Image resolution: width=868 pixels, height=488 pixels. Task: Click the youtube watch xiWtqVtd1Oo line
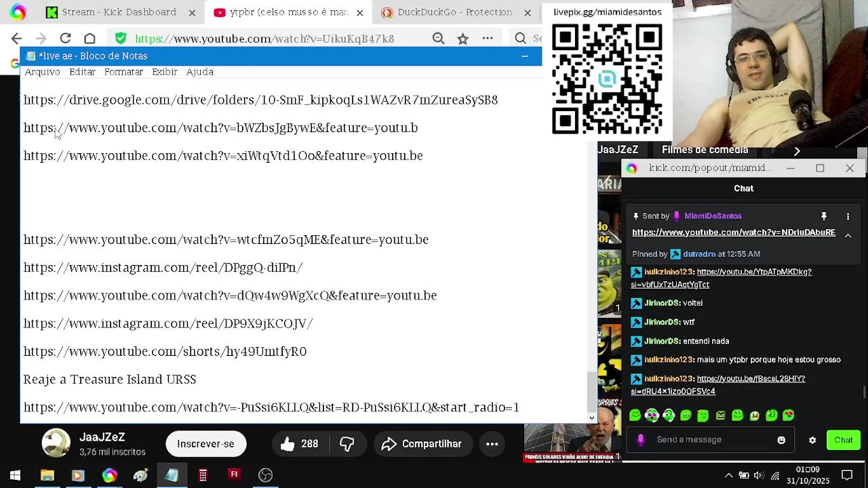223,156
